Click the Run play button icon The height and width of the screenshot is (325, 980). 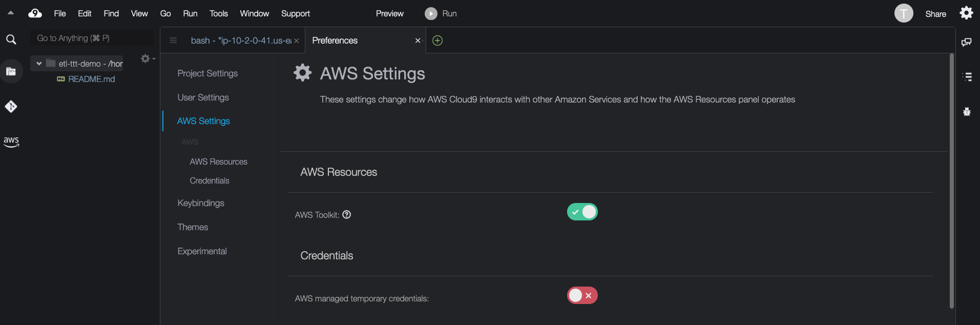coord(431,14)
